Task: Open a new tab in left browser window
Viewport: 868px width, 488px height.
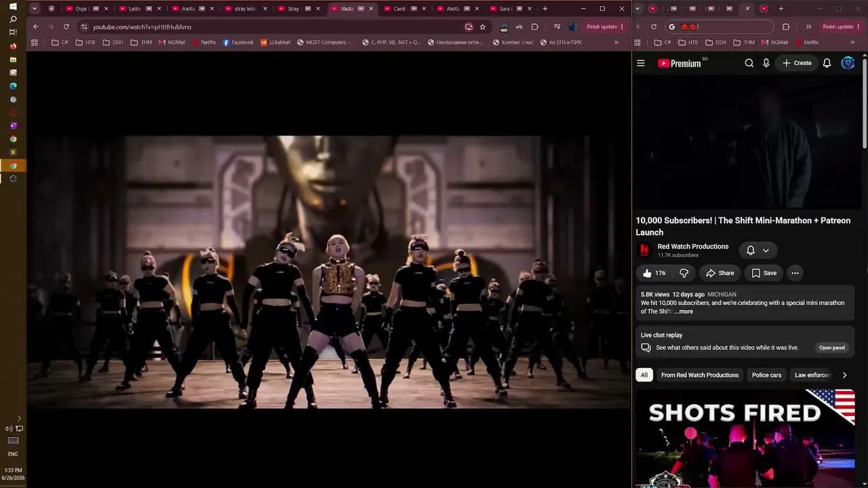Action: [x=545, y=9]
